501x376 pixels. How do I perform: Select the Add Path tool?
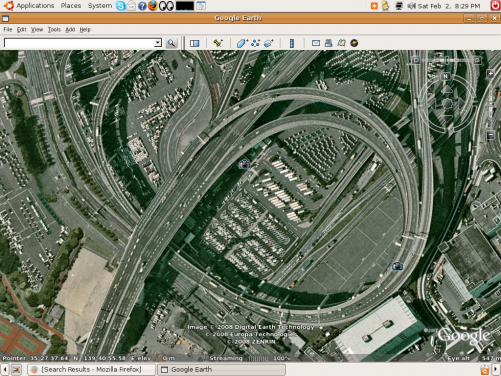pos(256,43)
